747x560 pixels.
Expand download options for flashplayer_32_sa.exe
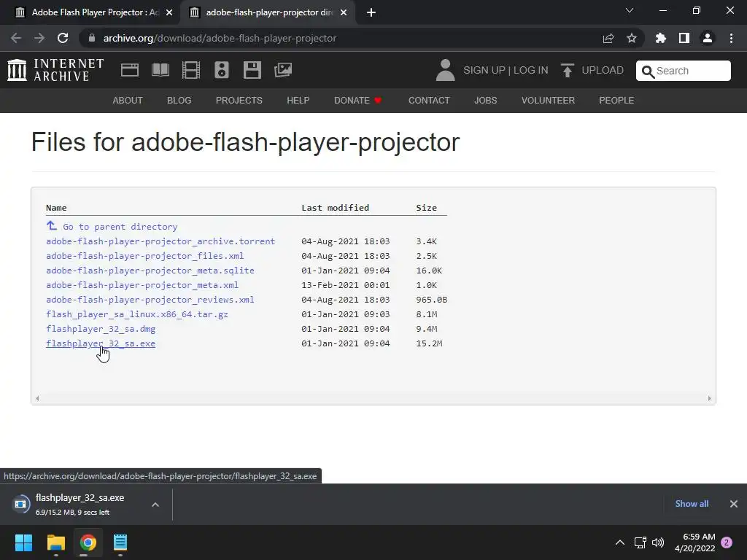point(155,505)
